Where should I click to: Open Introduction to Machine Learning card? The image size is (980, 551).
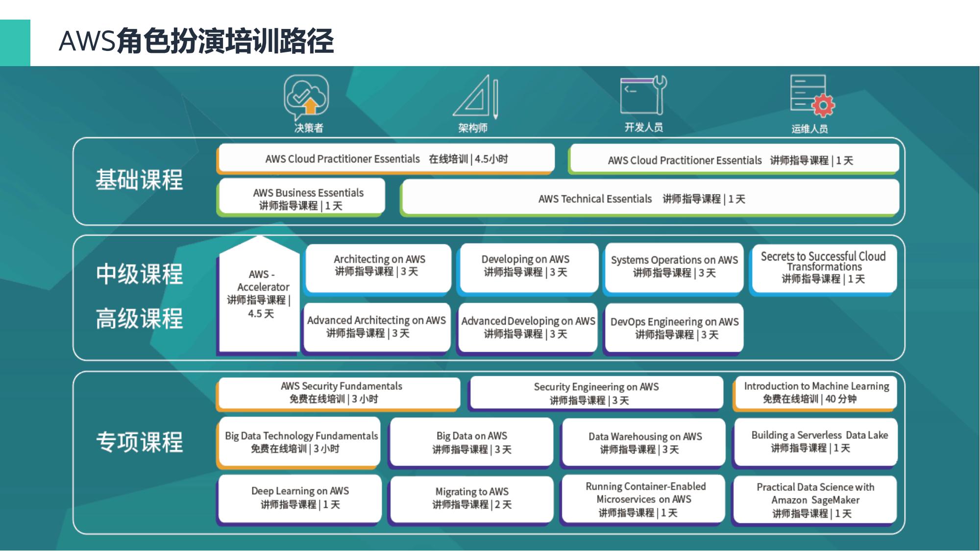(815, 393)
